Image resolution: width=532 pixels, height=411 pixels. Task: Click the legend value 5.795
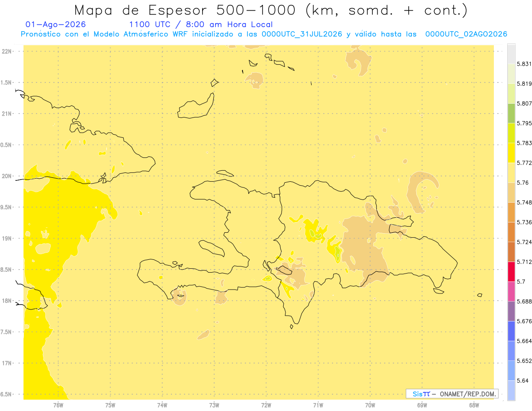point(524,123)
